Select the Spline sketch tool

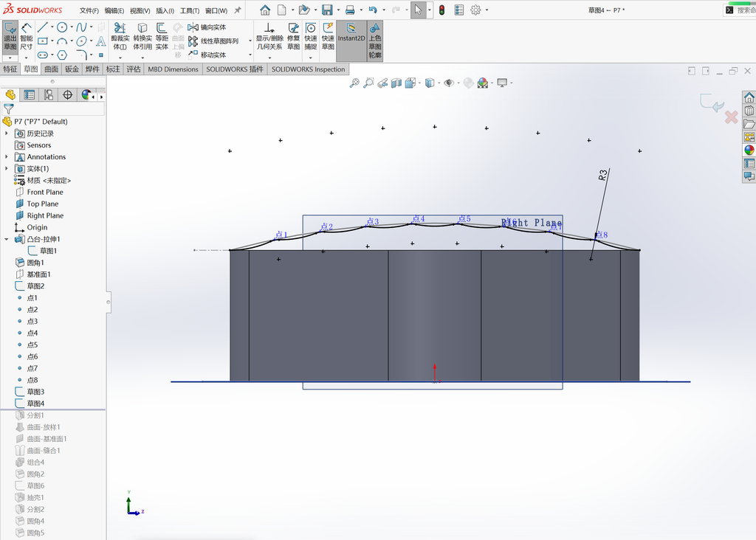[81, 27]
